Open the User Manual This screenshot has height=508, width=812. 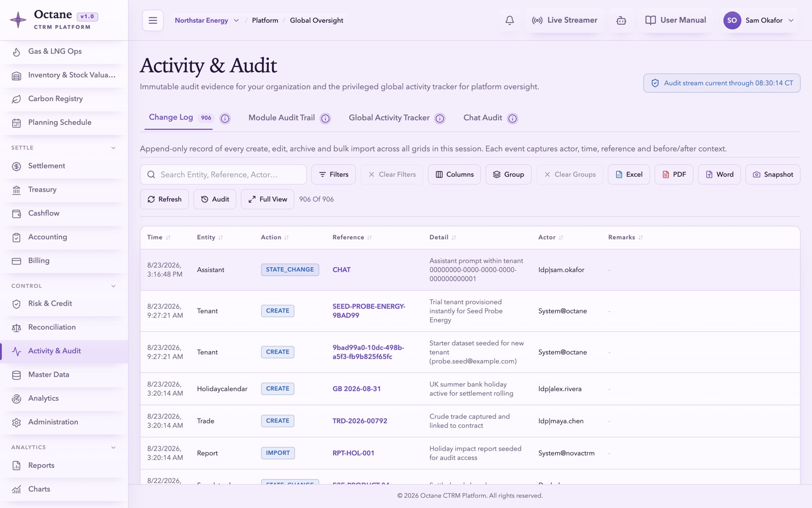[675, 20]
